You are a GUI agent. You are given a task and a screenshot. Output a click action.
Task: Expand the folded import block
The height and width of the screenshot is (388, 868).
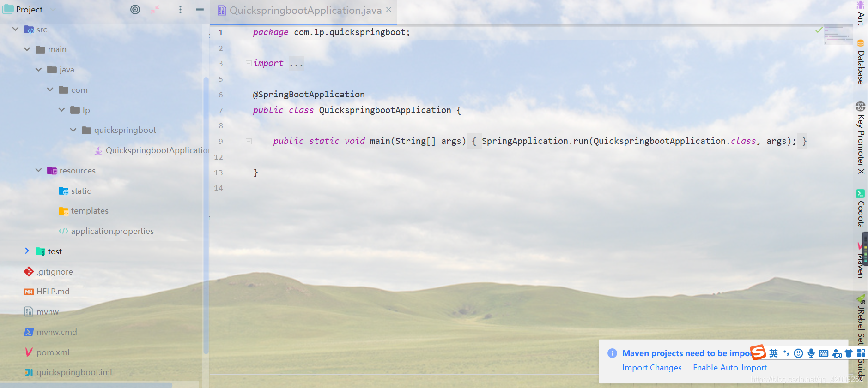point(249,63)
